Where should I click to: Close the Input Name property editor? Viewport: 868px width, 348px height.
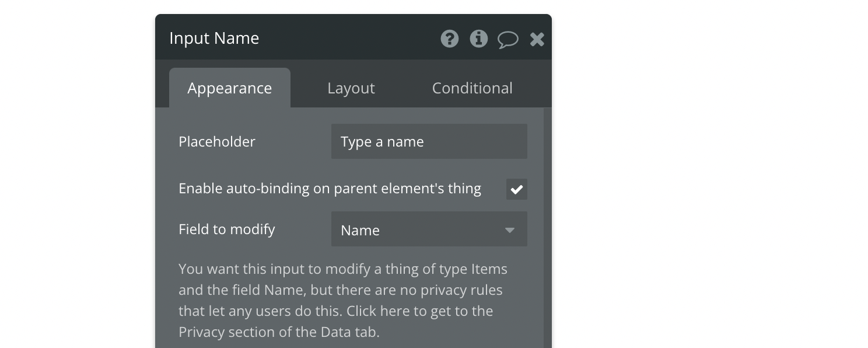[x=537, y=39]
